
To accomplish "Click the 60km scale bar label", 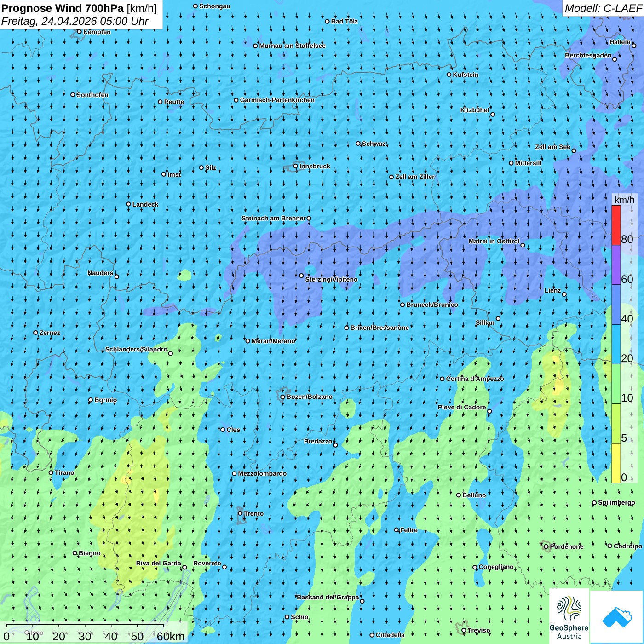I will [x=171, y=636].
